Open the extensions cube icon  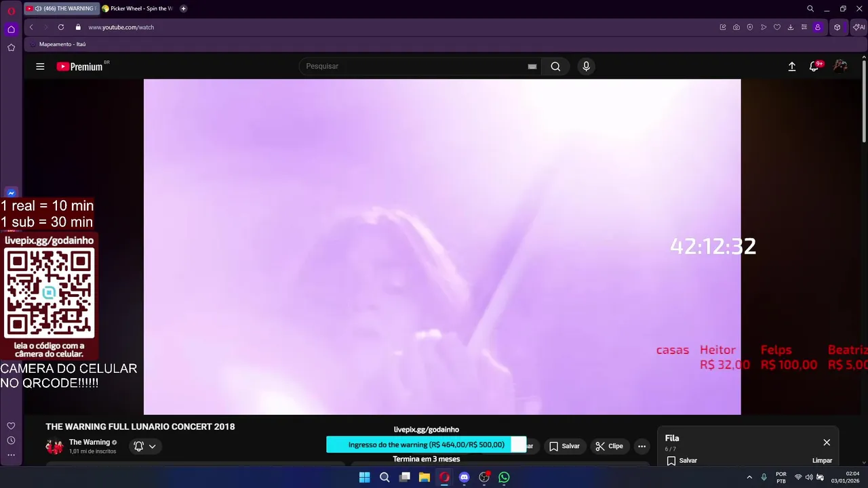(837, 27)
